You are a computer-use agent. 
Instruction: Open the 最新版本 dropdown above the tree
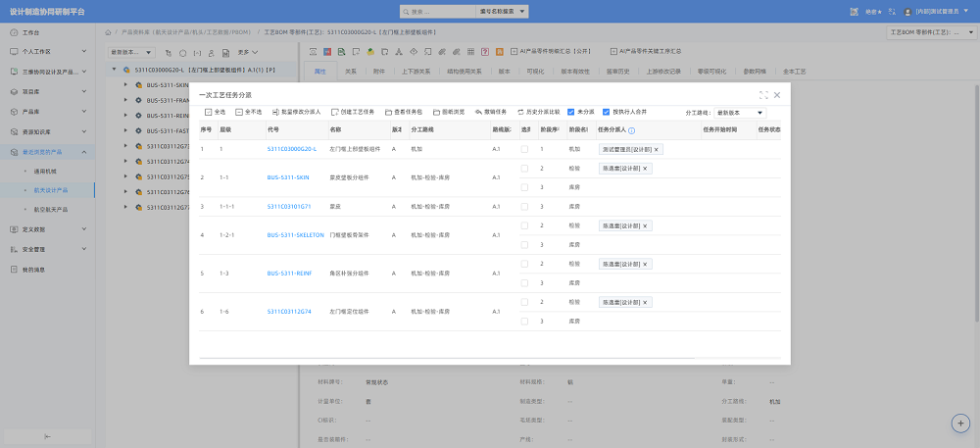131,53
